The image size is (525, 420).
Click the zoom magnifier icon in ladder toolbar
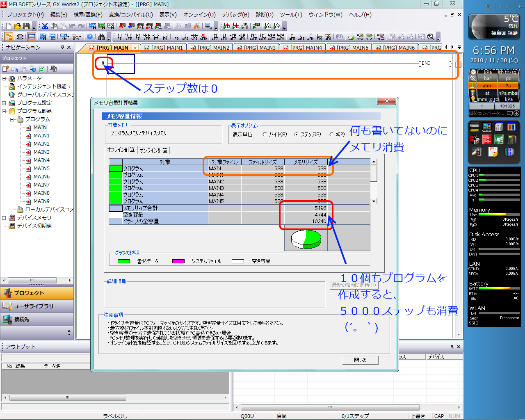pos(430,37)
